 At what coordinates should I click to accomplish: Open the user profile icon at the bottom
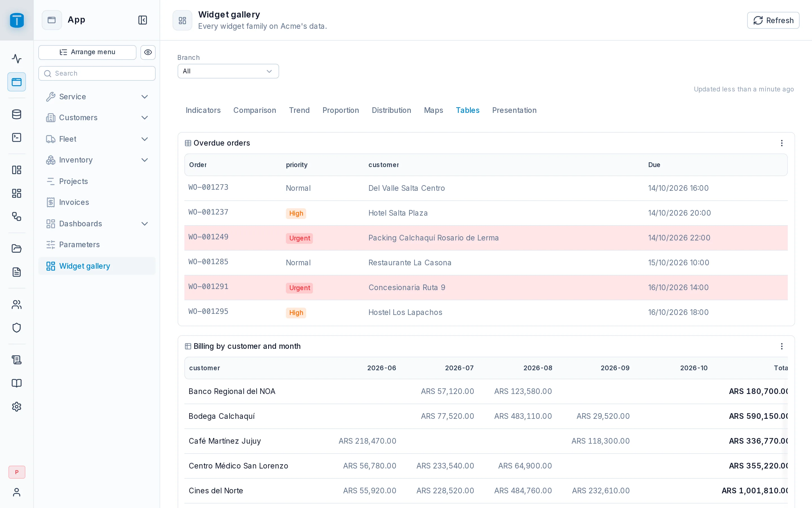[16, 492]
